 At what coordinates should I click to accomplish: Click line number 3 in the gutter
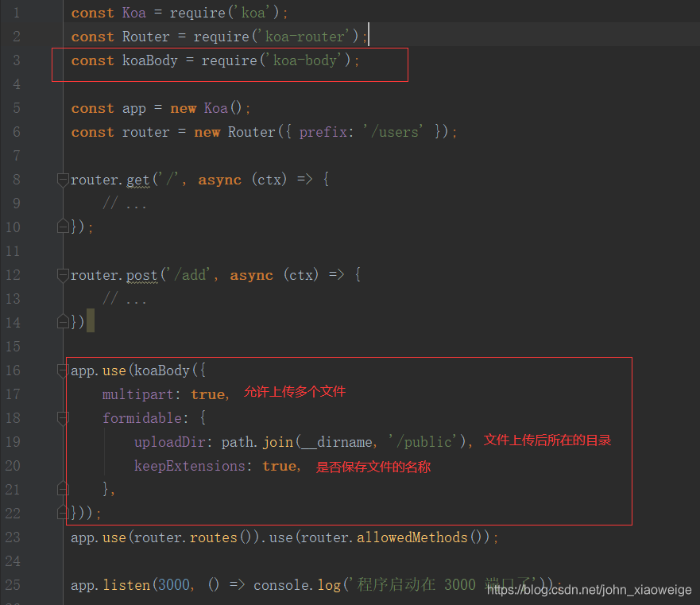click(17, 60)
